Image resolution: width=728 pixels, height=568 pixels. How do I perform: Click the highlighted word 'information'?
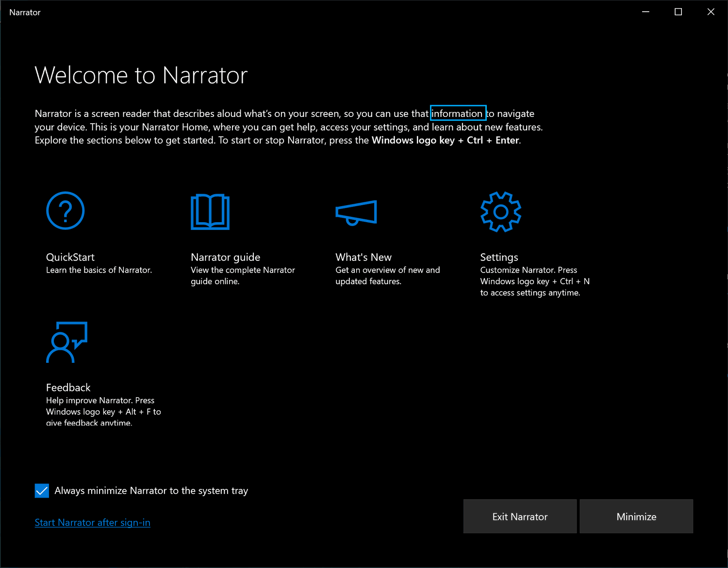click(x=458, y=114)
